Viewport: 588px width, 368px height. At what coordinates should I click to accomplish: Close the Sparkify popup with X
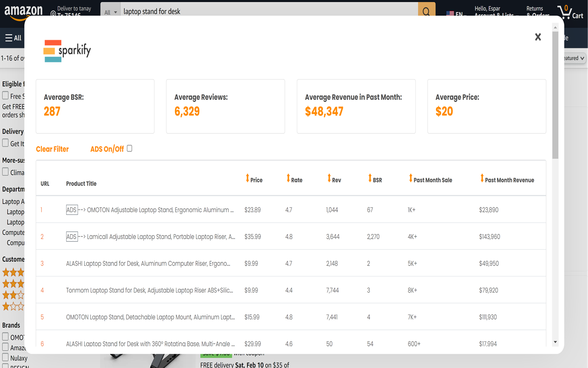(x=538, y=37)
